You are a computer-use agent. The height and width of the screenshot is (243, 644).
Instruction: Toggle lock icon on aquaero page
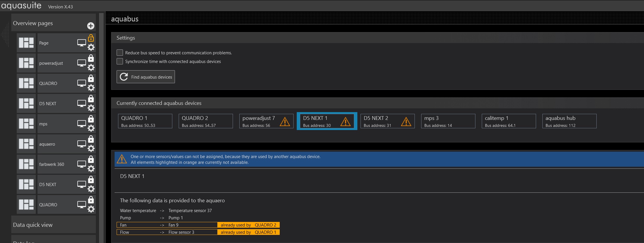click(x=91, y=139)
